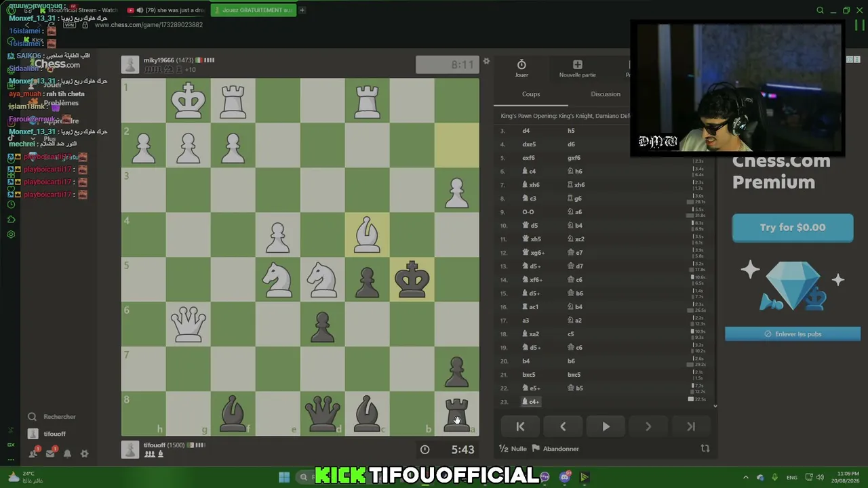The width and height of the screenshot is (868, 488).
Task: Play the move sequence
Action: (x=606, y=427)
